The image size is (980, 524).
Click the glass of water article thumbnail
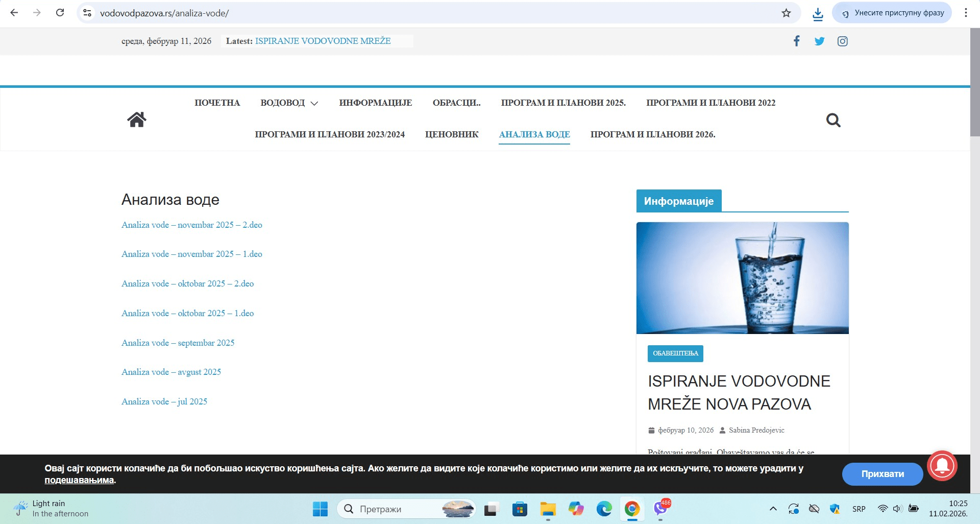tap(742, 278)
